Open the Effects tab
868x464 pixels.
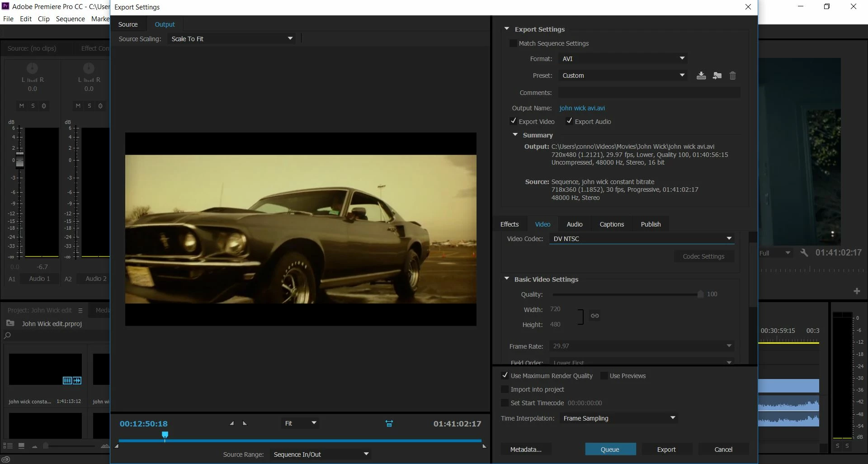509,224
